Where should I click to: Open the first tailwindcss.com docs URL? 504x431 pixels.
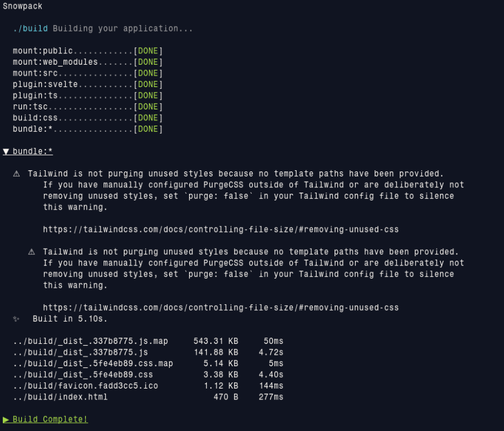click(221, 230)
